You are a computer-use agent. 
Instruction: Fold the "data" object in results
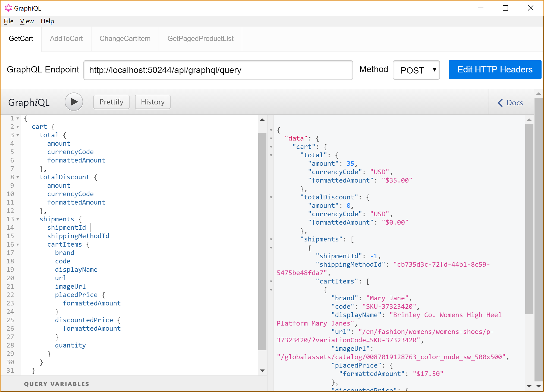click(x=271, y=139)
